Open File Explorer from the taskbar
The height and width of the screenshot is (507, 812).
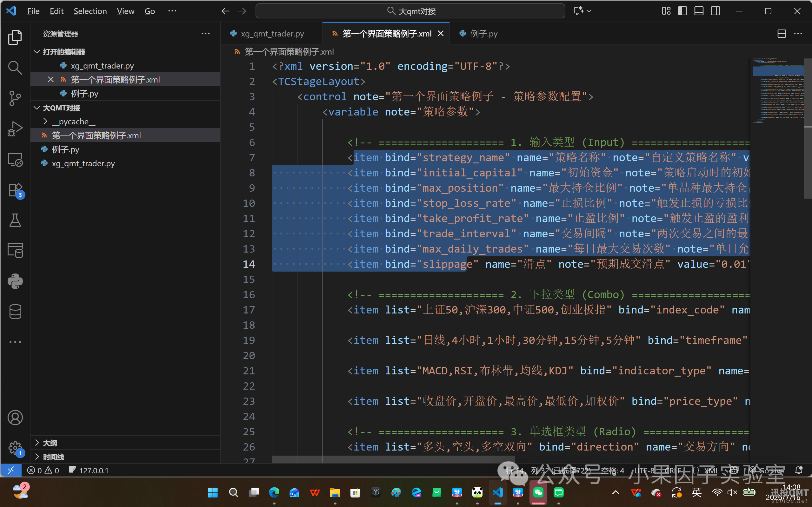click(x=335, y=492)
